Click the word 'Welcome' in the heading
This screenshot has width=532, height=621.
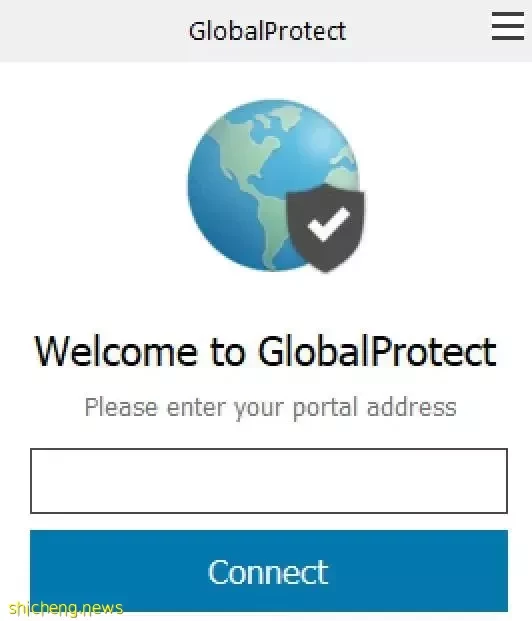[x=116, y=351]
